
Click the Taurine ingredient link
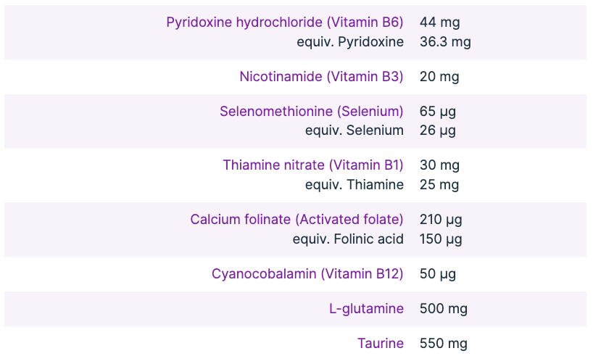coord(381,344)
